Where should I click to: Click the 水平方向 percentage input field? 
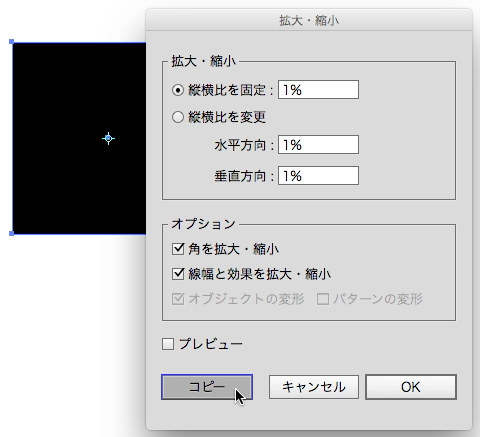pos(318,145)
